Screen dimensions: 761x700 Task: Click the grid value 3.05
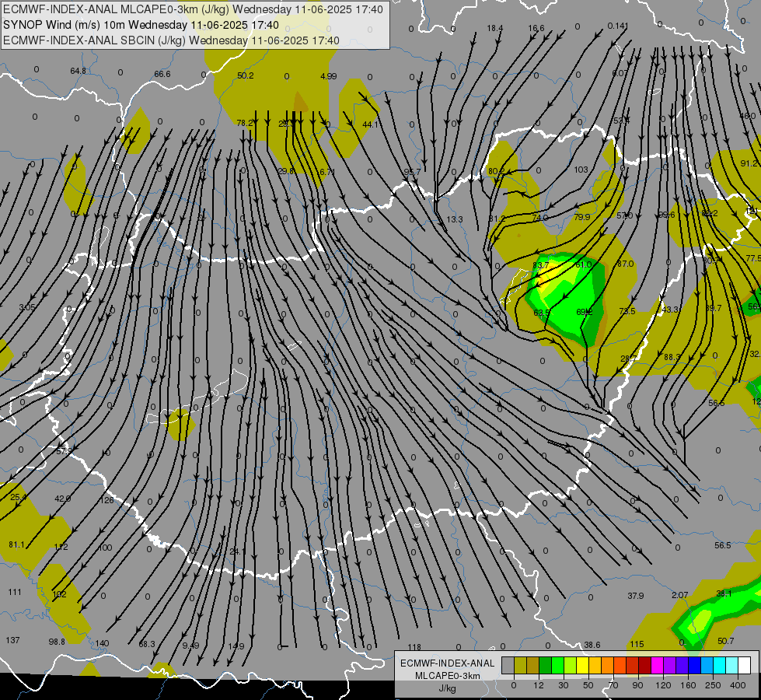point(27,307)
